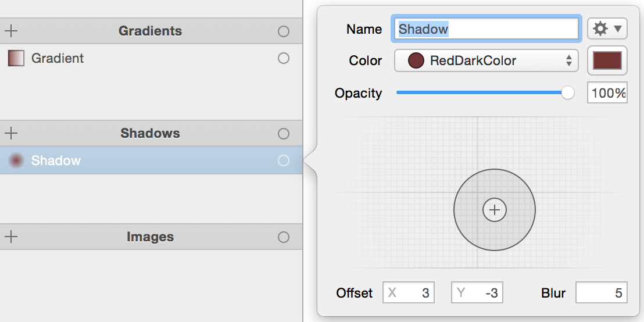
Task: Select the Gradient list item
Action: pyautogui.click(x=58, y=58)
